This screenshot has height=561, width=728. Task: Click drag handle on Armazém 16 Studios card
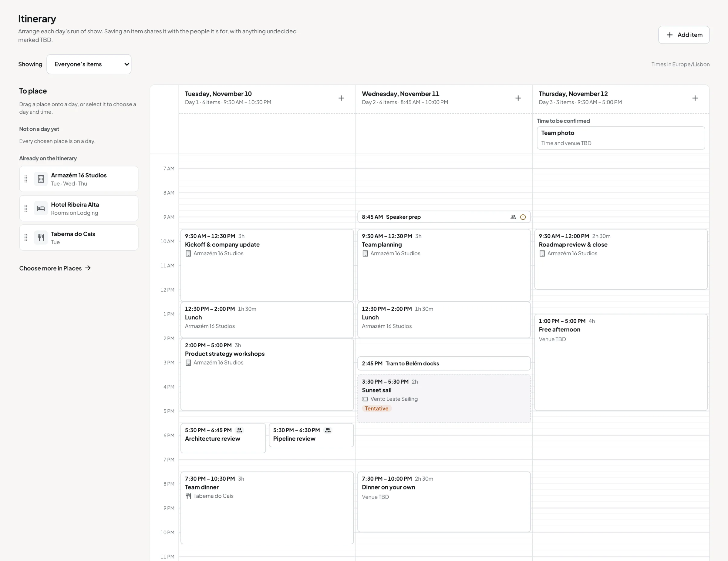click(26, 179)
